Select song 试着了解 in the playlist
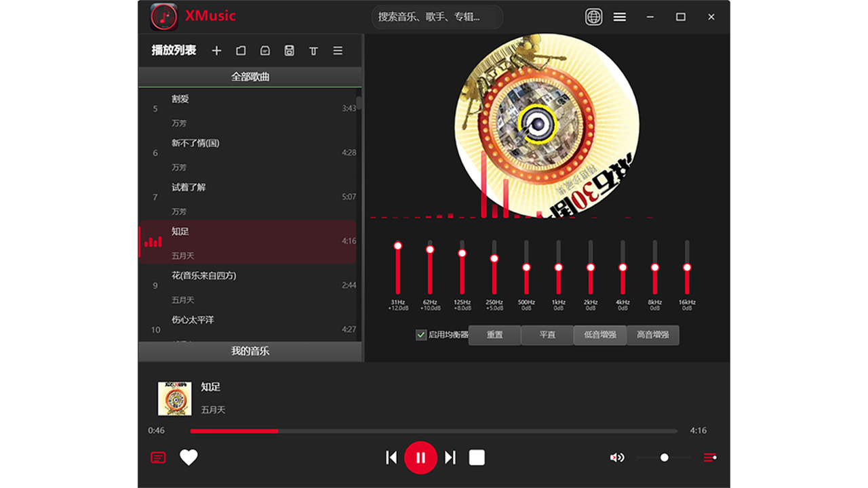The height and width of the screenshot is (488, 868). pos(248,197)
